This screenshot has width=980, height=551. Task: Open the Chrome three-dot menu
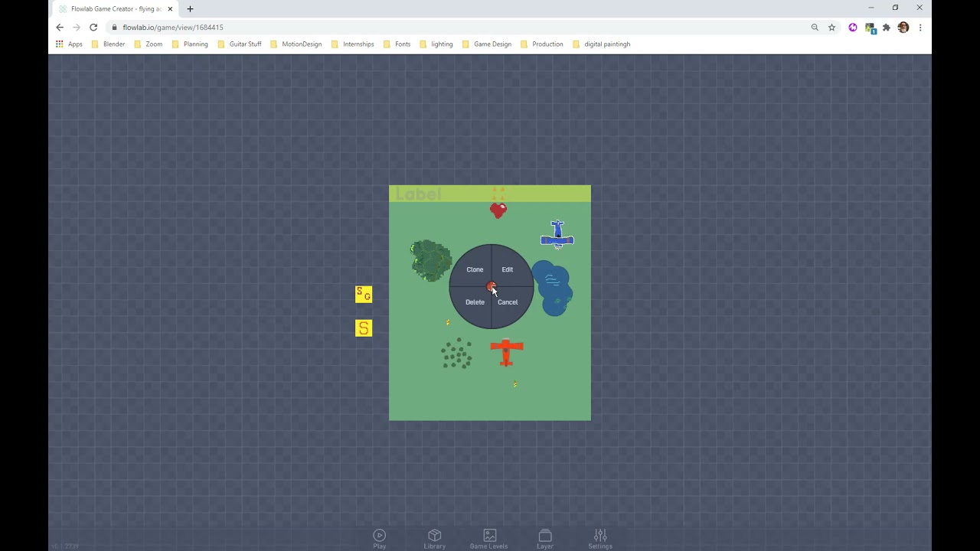920,28
